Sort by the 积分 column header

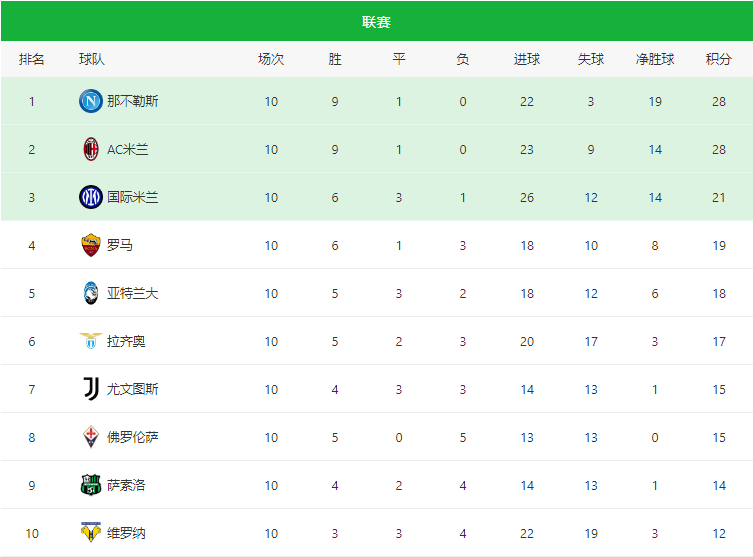(x=719, y=59)
